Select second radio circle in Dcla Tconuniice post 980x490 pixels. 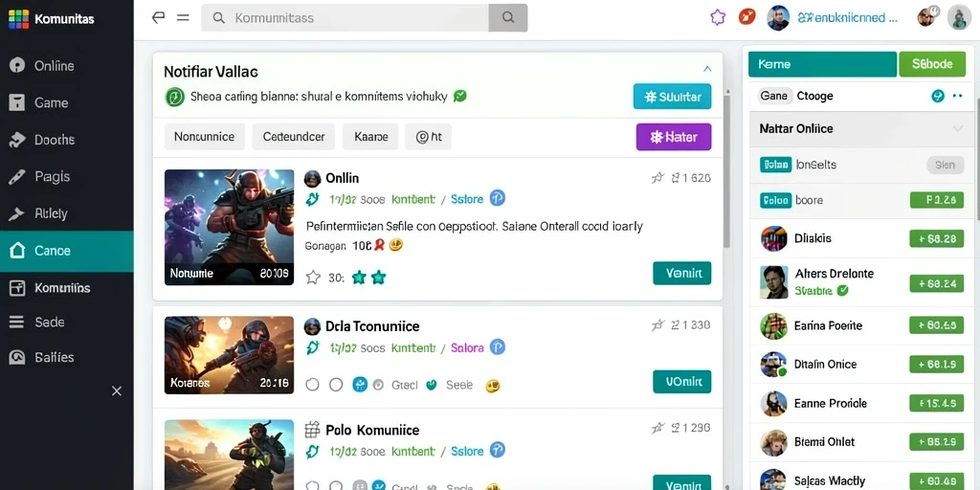point(336,385)
